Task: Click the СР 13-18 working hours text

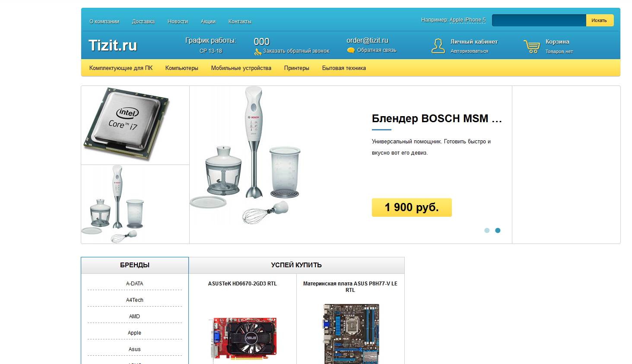Action: [x=211, y=51]
